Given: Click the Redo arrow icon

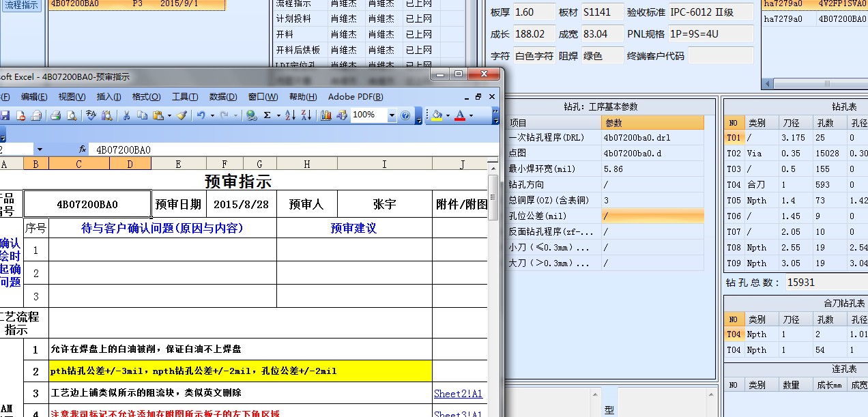Looking at the screenshot, I should click(x=225, y=115).
